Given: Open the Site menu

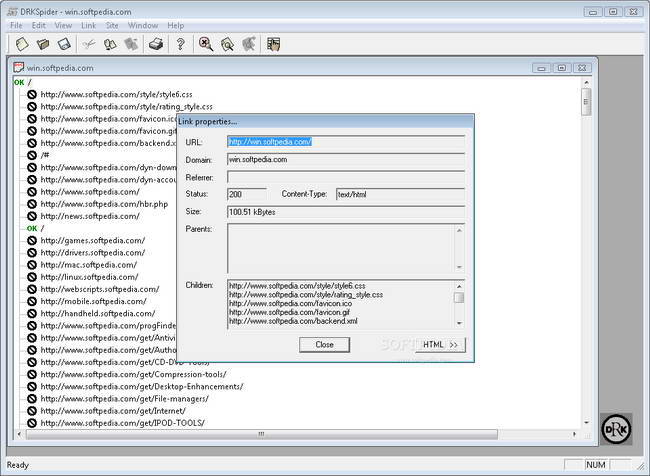Looking at the screenshot, I should pos(112,26).
